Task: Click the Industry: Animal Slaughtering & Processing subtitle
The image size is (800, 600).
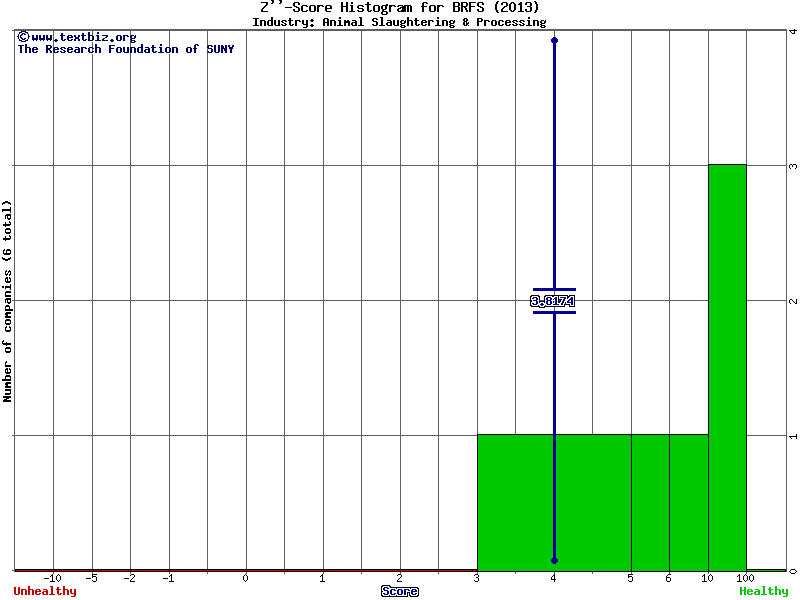Action: click(399, 22)
